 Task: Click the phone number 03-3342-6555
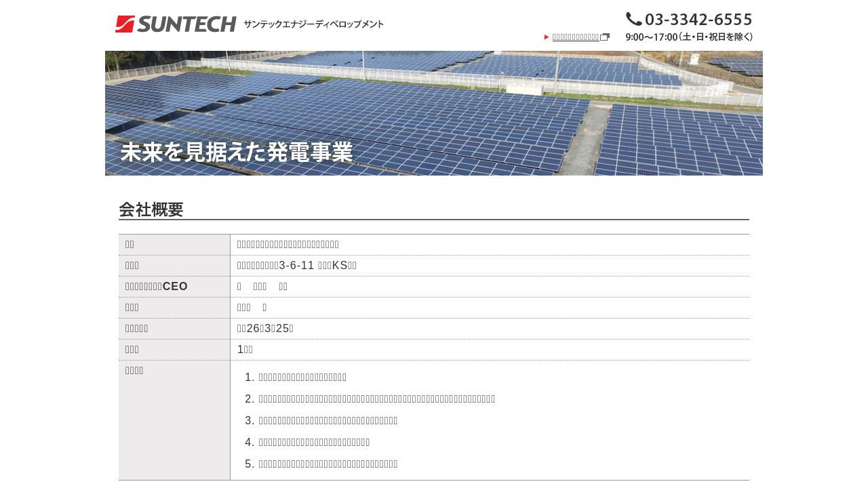pos(698,19)
